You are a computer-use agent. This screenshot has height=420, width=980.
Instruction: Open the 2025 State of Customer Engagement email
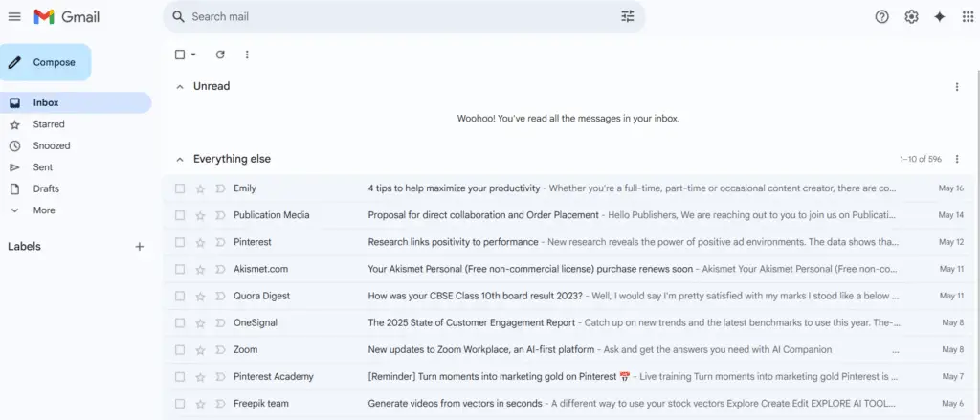(568, 322)
